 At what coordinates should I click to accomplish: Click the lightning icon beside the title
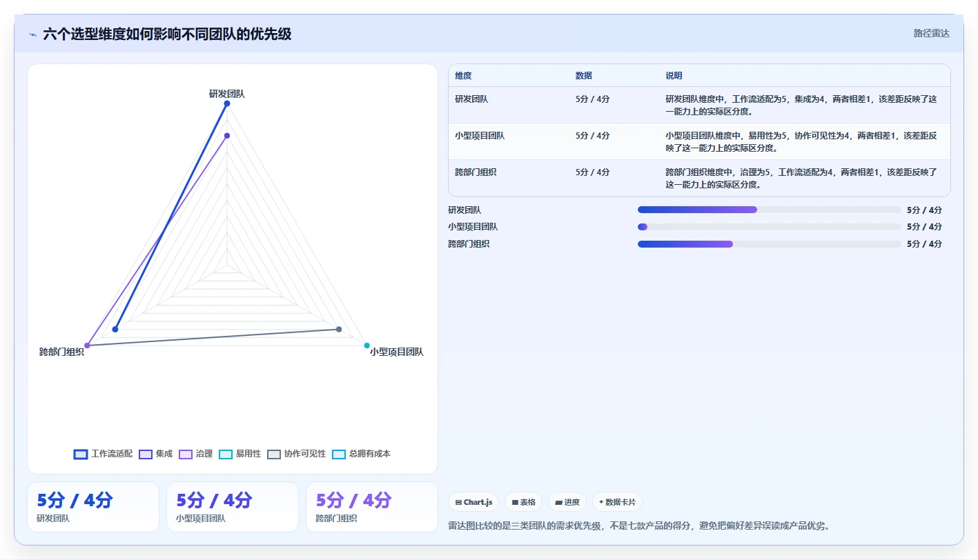(32, 34)
